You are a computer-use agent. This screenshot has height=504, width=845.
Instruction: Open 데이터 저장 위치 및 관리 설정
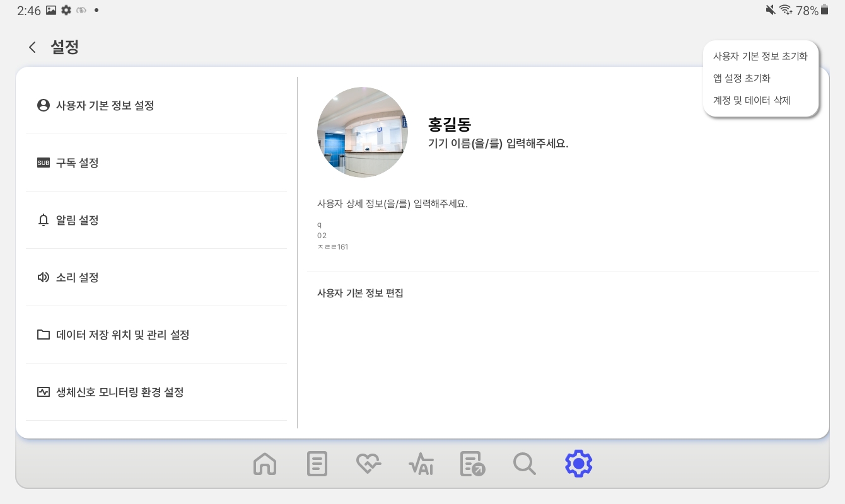pos(156,335)
